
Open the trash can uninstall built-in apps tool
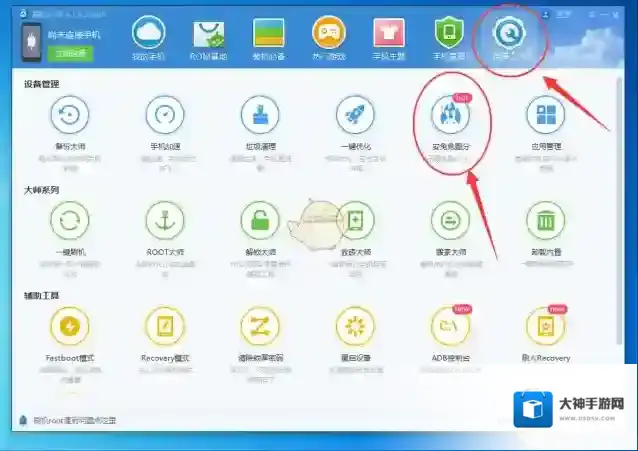point(546,221)
